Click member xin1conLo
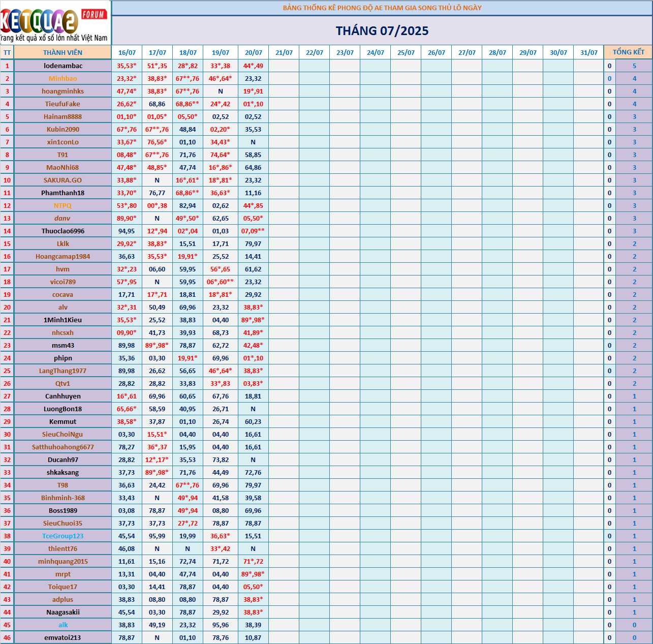 click(x=63, y=142)
